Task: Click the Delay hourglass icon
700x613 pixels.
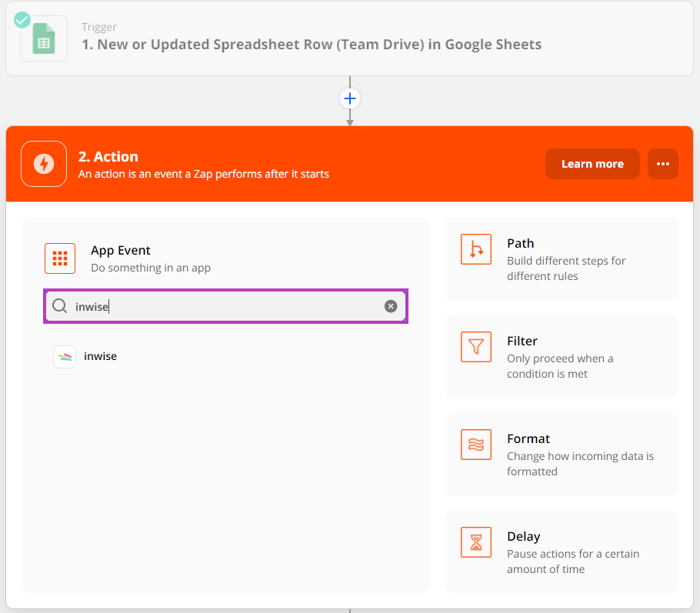Action: 476,542
